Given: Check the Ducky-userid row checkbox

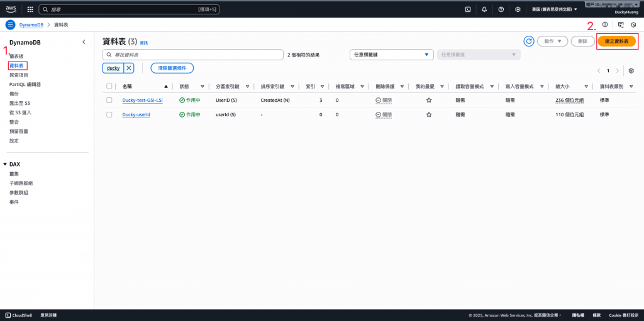Looking at the screenshot, I should [x=109, y=115].
